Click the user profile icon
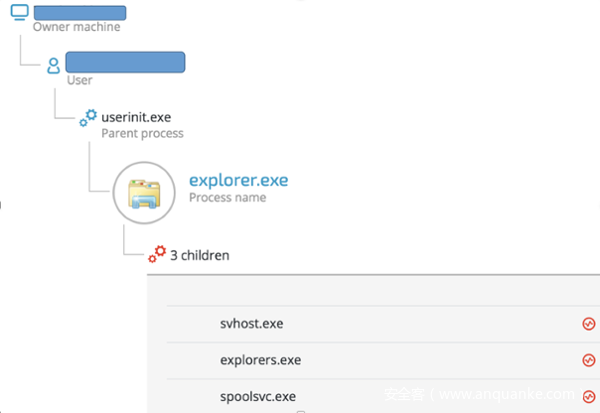Screen dimensions: 600x413 pyautogui.click(x=54, y=65)
